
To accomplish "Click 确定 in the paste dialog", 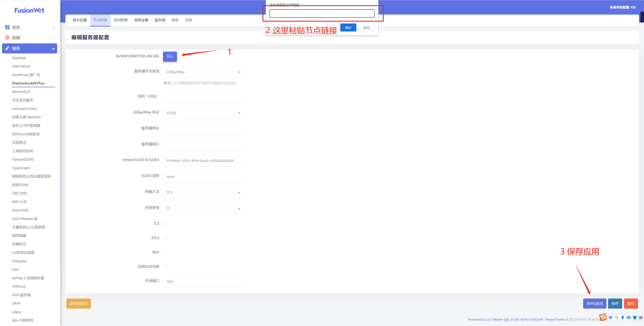I will (348, 27).
